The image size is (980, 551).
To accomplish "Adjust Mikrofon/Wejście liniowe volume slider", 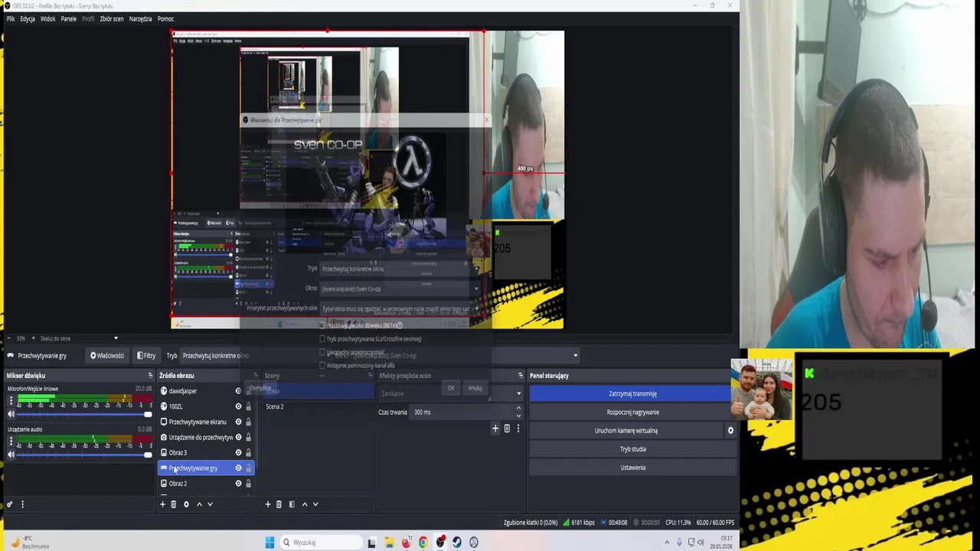I will coord(84,414).
